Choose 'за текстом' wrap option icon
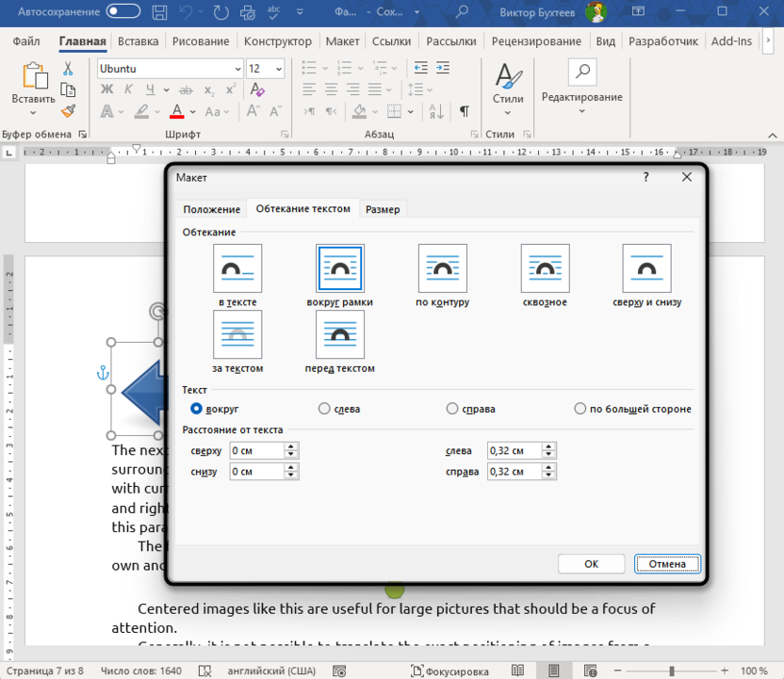Image resolution: width=784 pixels, height=679 pixels. [x=237, y=334]
